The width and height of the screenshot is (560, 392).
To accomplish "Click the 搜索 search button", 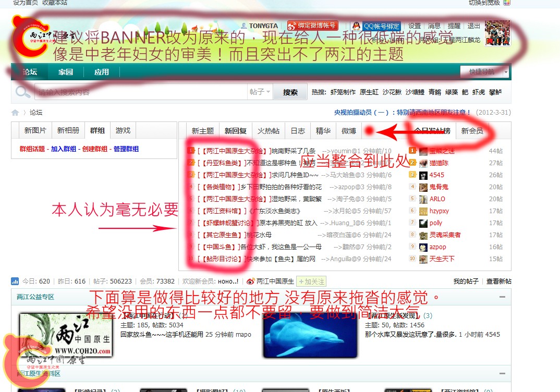I will tap(291, 91).
